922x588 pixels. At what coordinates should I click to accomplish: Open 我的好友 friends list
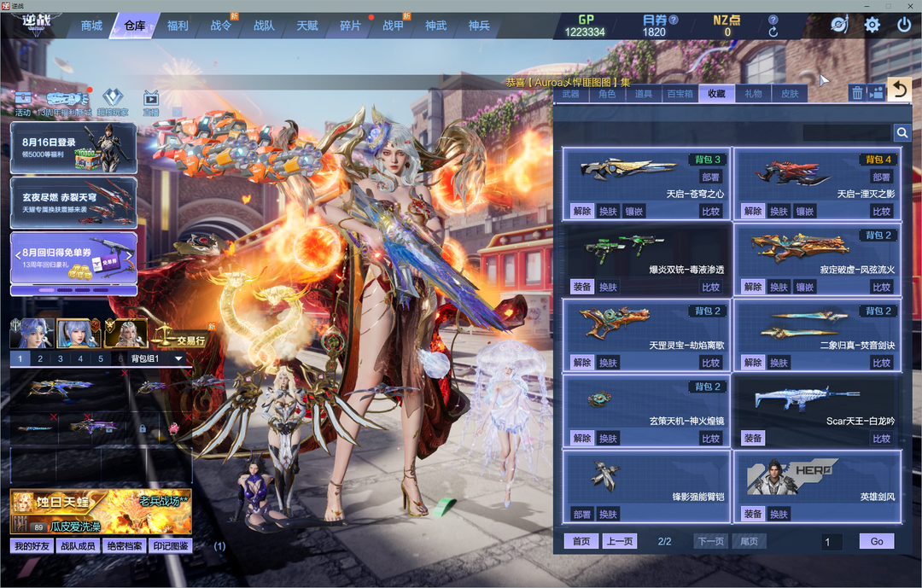click(x=32, y=546)
